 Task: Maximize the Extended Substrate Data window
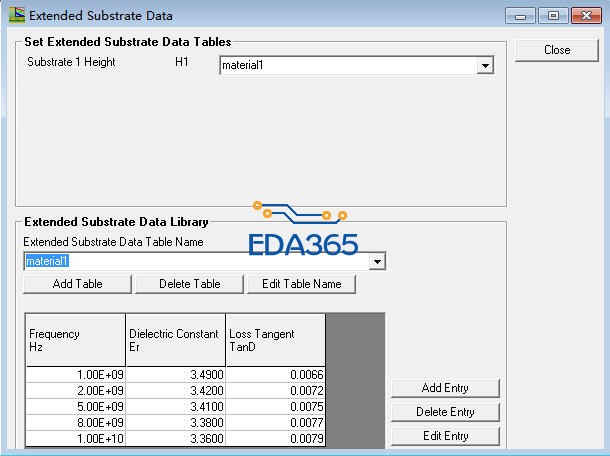pyautogui.click(x=553, y=16)
